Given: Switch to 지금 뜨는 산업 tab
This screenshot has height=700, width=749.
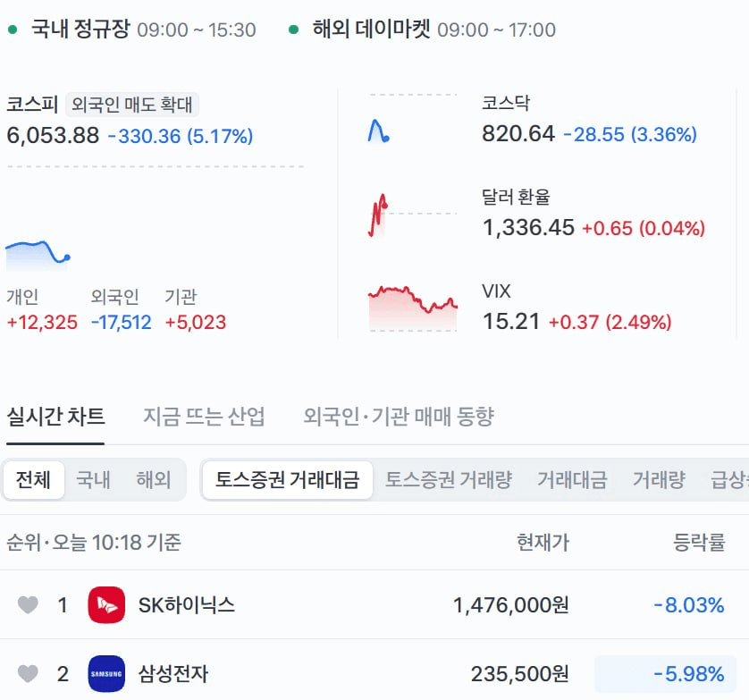Looking at the screenshot, I should (x=204, y=417).
